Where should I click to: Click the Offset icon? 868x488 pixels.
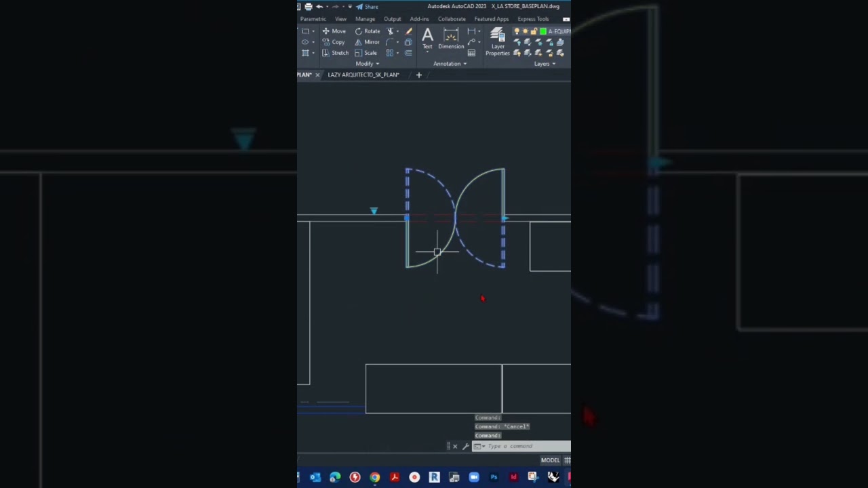(x=408, y=53)
